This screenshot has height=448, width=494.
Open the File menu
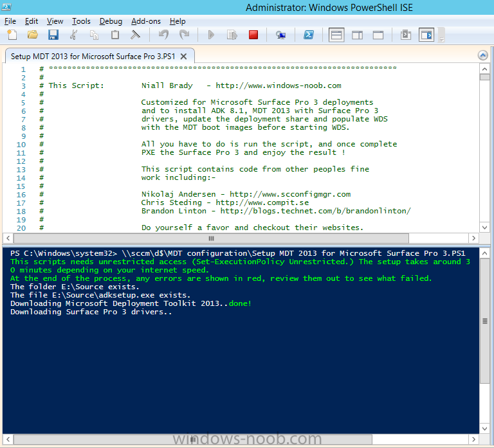pyautogui.click(x=10, y=21)
